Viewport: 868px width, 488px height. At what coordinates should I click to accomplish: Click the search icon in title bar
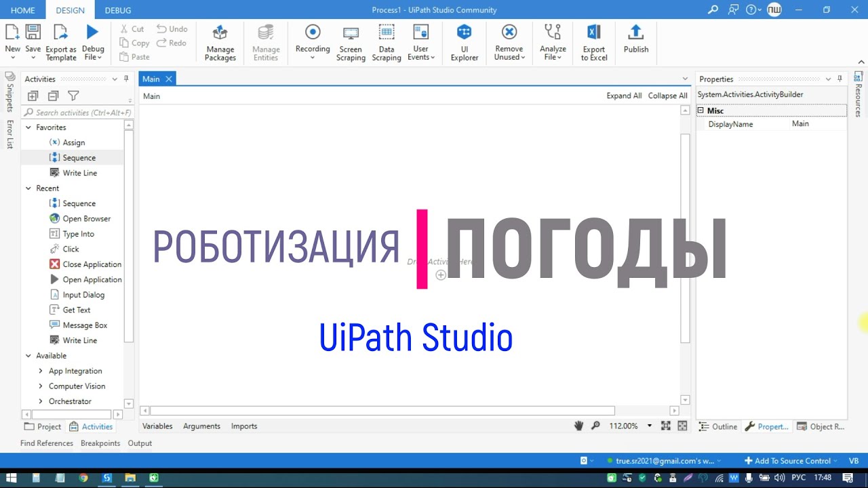[x=713, y=10]
